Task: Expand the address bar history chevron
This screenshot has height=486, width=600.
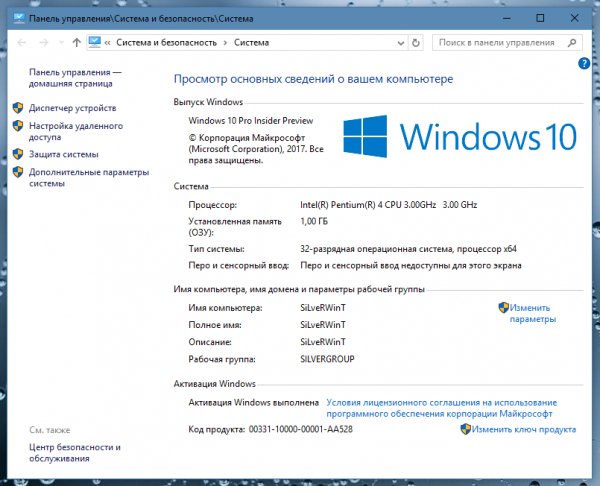Action: pyautogui.click(x=401, y=43)
